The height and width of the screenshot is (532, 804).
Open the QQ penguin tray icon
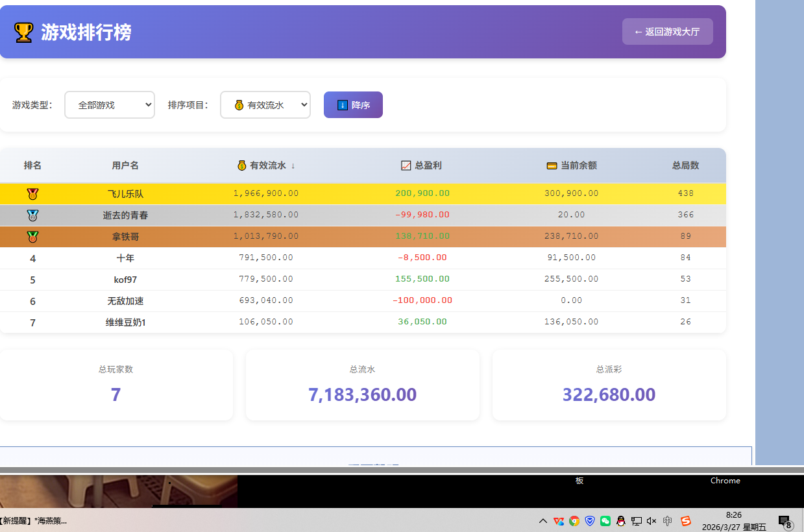tap(621, 521)
